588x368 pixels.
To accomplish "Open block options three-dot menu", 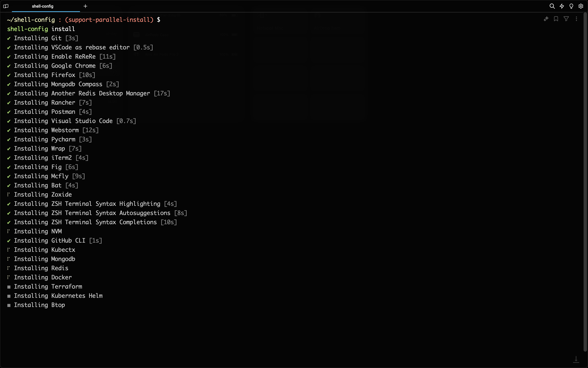I will pyautogui.click(x=576, y=19).
